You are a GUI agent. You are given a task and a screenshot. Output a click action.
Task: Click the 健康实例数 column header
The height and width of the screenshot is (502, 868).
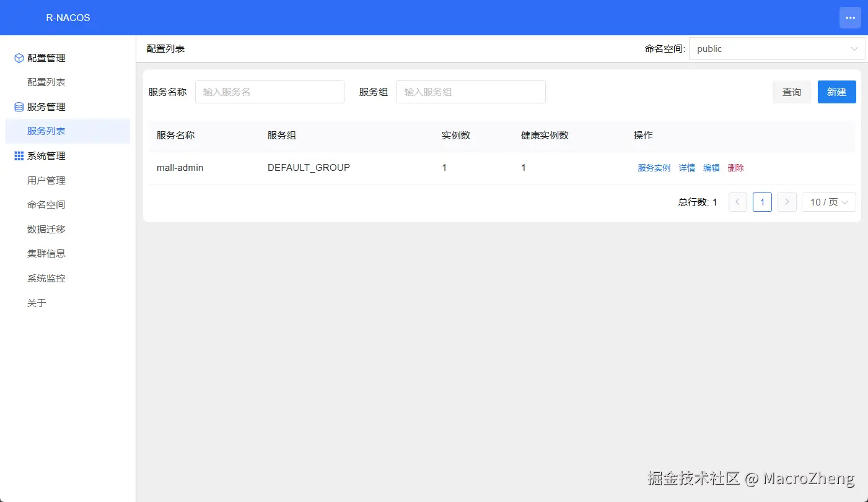(x=545, y=136)
